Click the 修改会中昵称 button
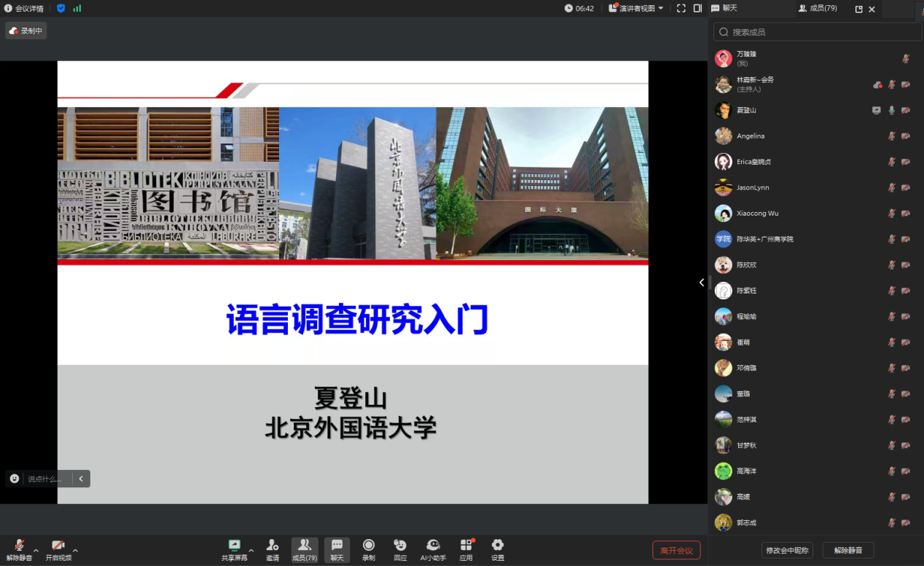Screen dimensions: 924x566 point(786,551)
